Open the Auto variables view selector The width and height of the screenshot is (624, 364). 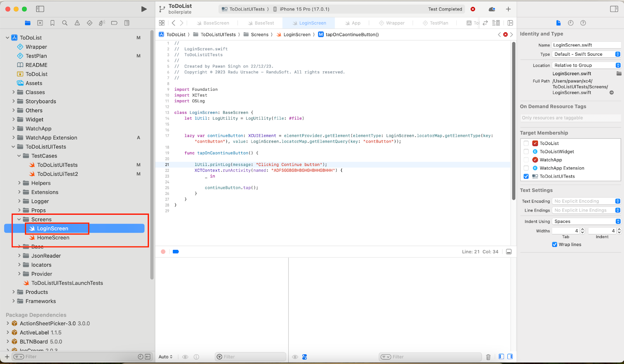[x=165, y=357]
